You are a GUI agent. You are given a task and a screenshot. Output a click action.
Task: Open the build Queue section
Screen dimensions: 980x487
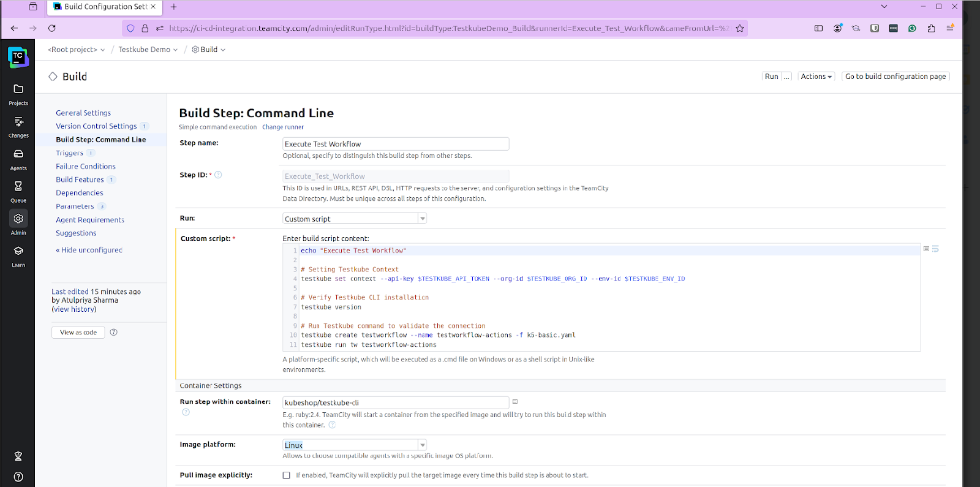coord(18,192)
